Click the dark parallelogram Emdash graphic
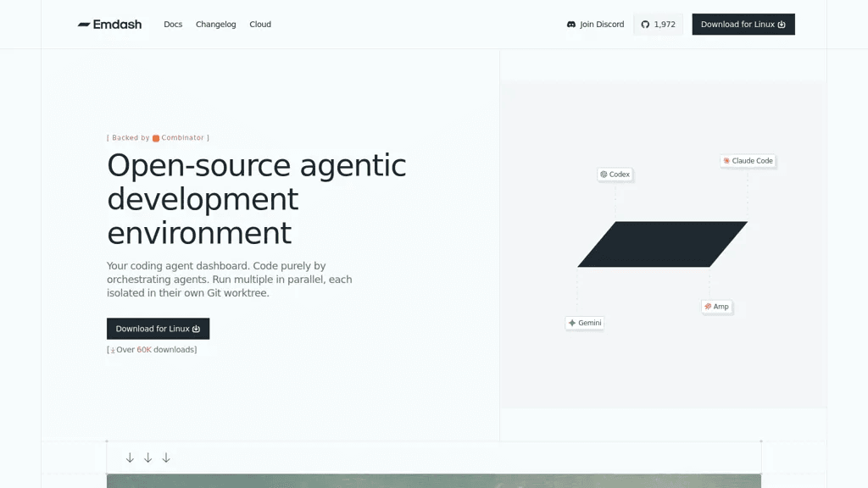 pos(663,245)
